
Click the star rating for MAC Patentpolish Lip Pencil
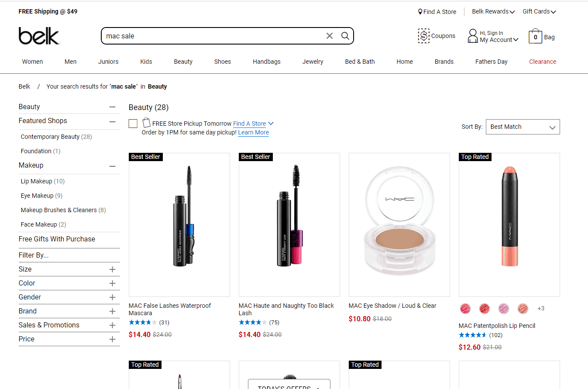pos(473,335)
